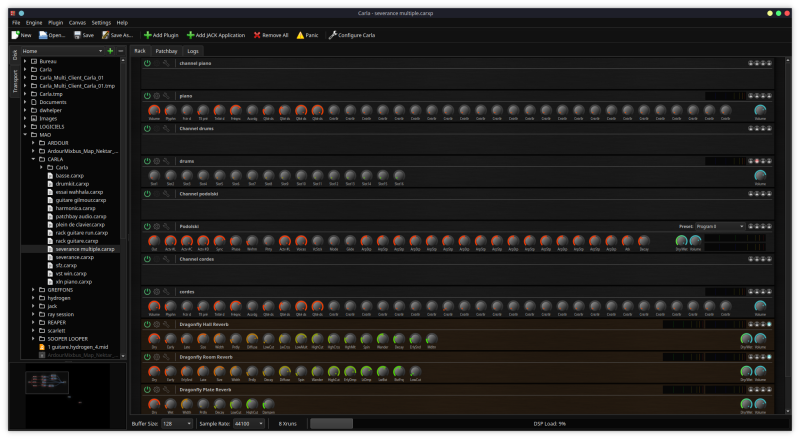Image resolution: width=800 pixels, height=439 pixels.
Task: Click the New project toolbar icon
Action: coord(16,35)
